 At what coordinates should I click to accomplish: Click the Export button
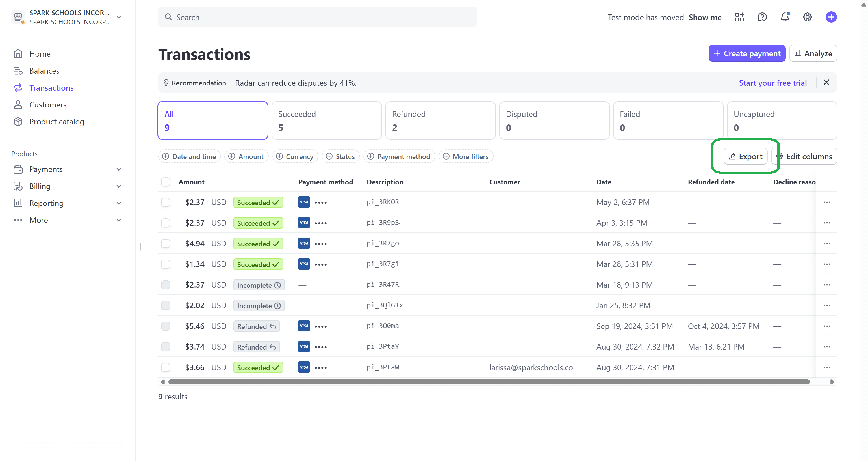(x=745, y=156)
